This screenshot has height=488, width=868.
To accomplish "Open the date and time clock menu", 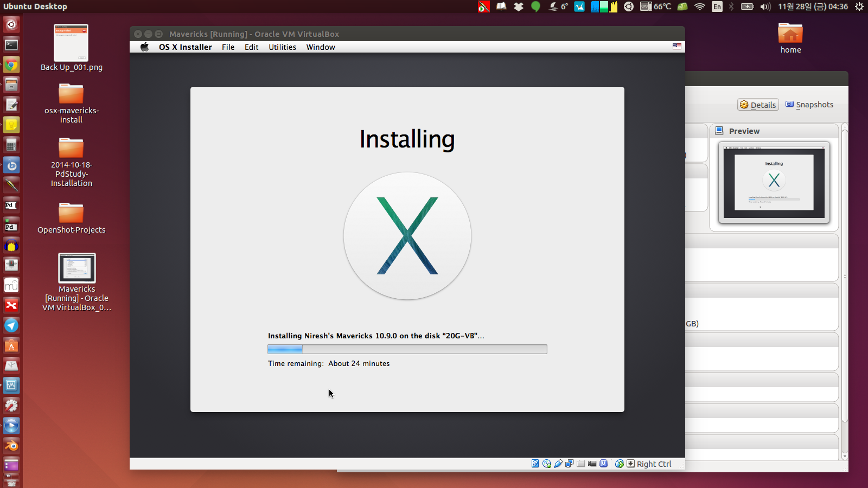I will (x=813, y=7).
